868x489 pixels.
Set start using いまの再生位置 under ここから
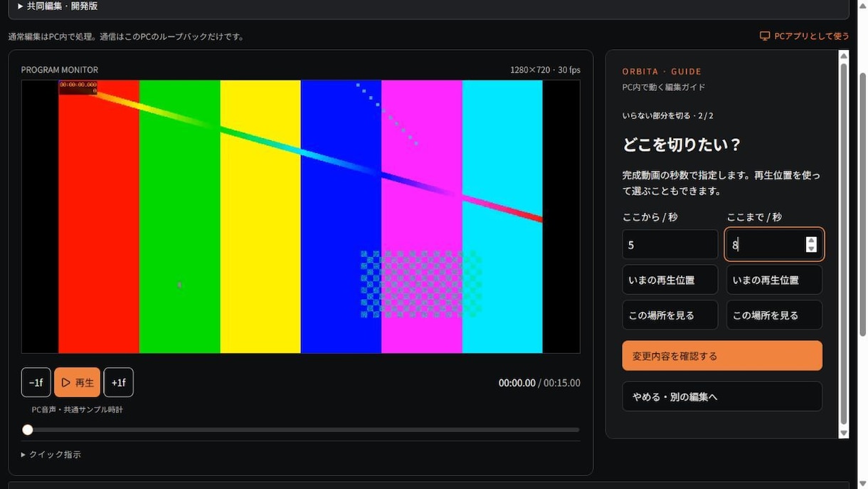tap(670, 280)
